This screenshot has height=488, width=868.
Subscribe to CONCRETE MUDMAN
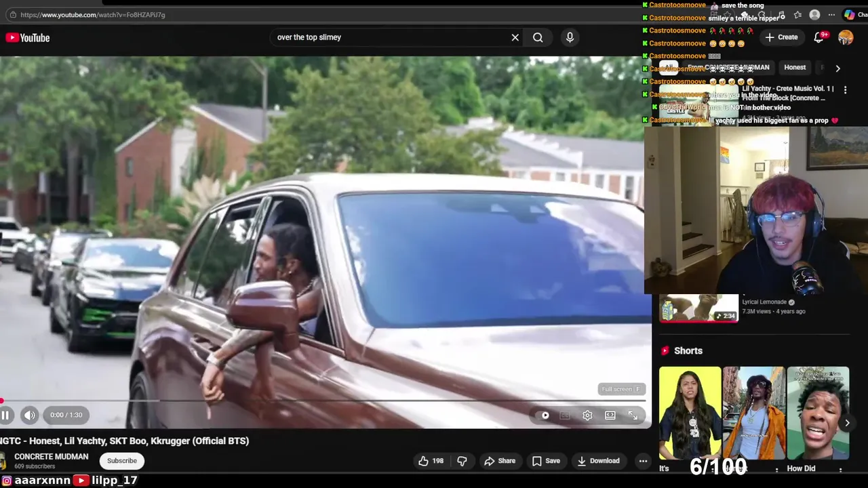(122, 461)
